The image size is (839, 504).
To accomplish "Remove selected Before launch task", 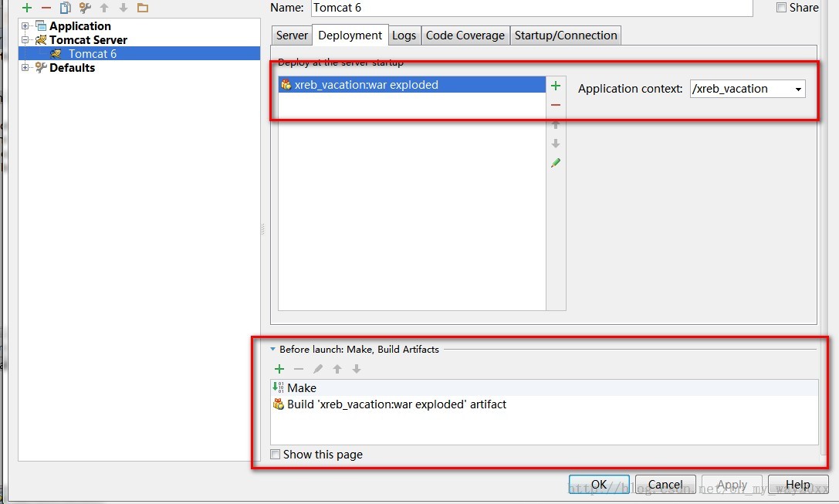I will pyautogui.click(x=299, y=369).
